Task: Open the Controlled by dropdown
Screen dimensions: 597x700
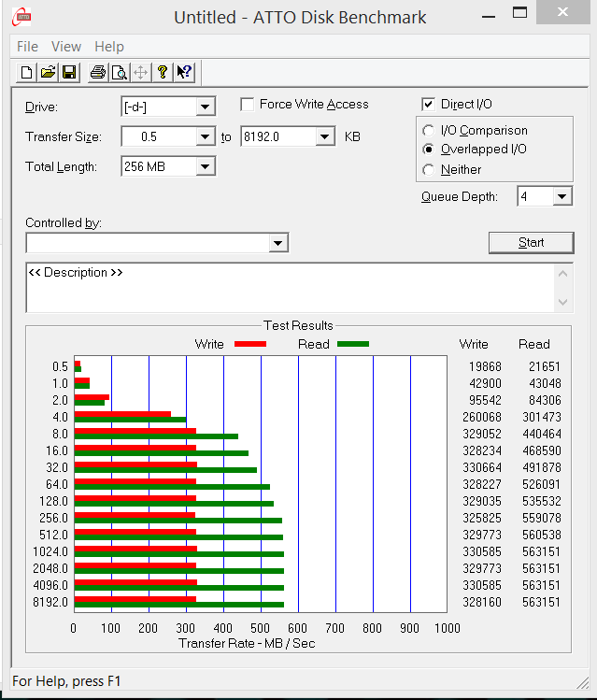Action: [x=277, y=244]
